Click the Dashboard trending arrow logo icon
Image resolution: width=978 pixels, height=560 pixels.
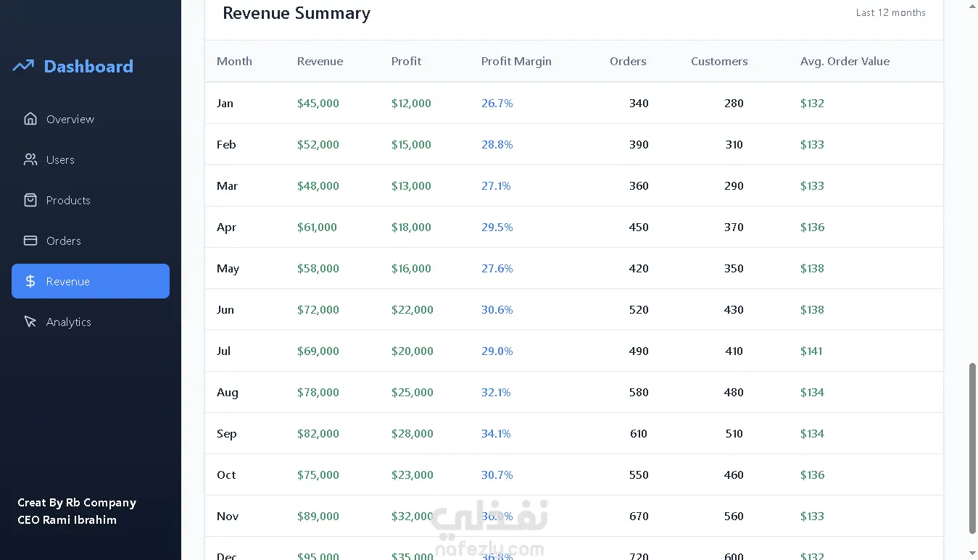[23, 66]
